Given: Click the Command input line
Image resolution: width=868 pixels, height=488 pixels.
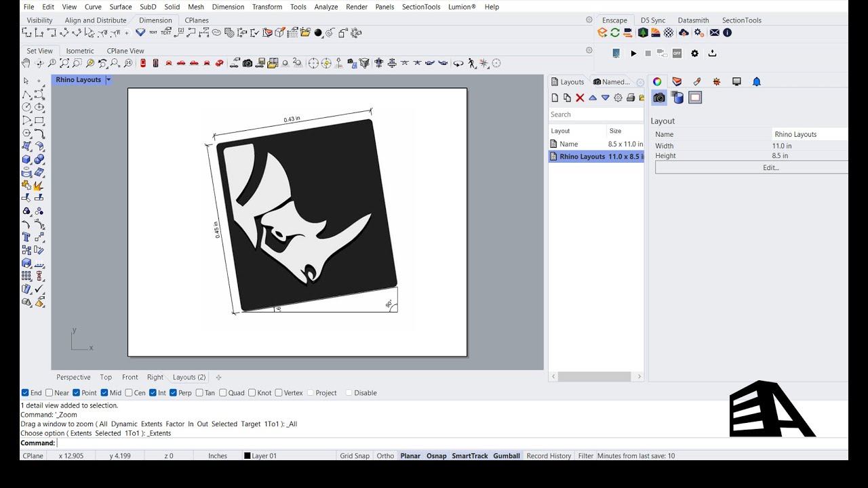Looking at the screenshot, I should click(451, 443).
